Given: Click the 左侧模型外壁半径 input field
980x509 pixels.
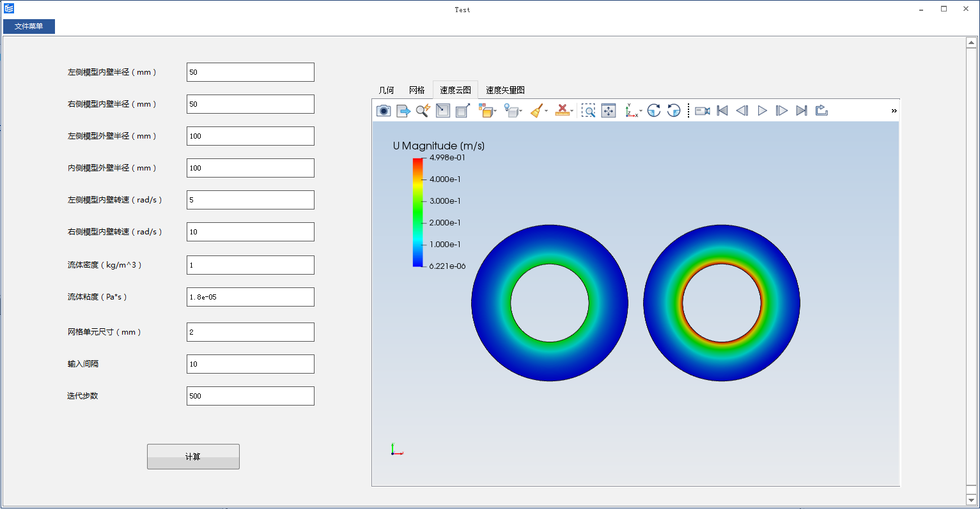Looking at the screenshot, I should point(251,136).
